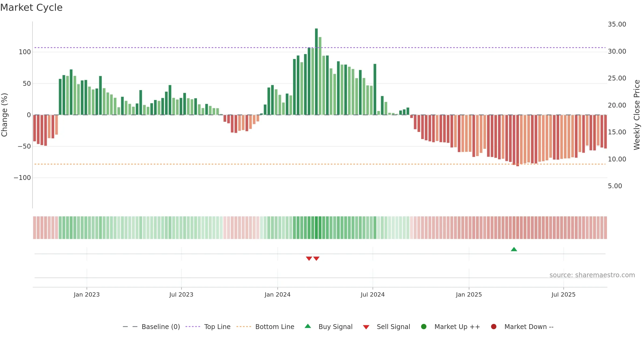Click the Jul 2025 axis label
Viewport: 644px width, 362px height.
click(x=563, y=295)
